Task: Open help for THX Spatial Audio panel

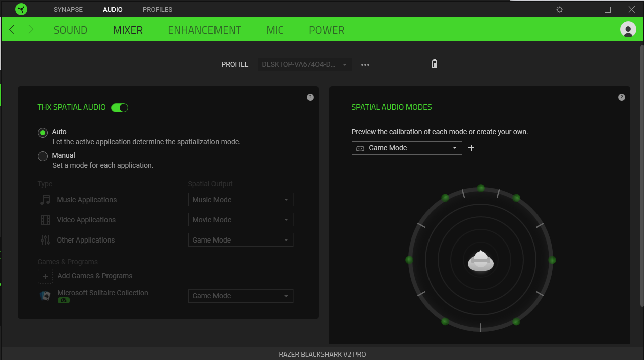Action: point(310,97)
